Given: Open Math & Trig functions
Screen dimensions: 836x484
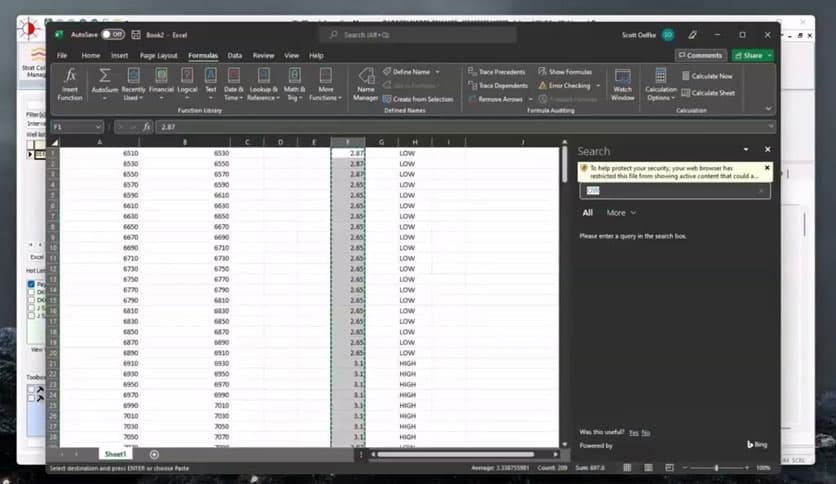Looking at the screenshot, I should [x=294, y=84].
